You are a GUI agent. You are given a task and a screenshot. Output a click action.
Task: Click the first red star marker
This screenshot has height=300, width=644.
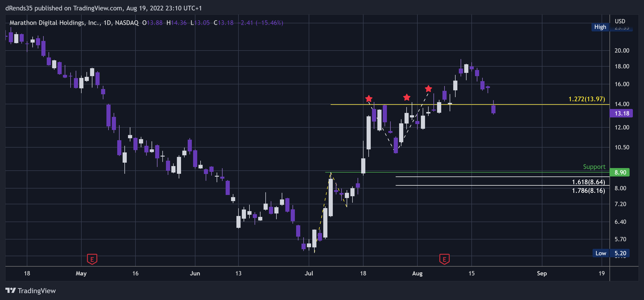point(369,98)
